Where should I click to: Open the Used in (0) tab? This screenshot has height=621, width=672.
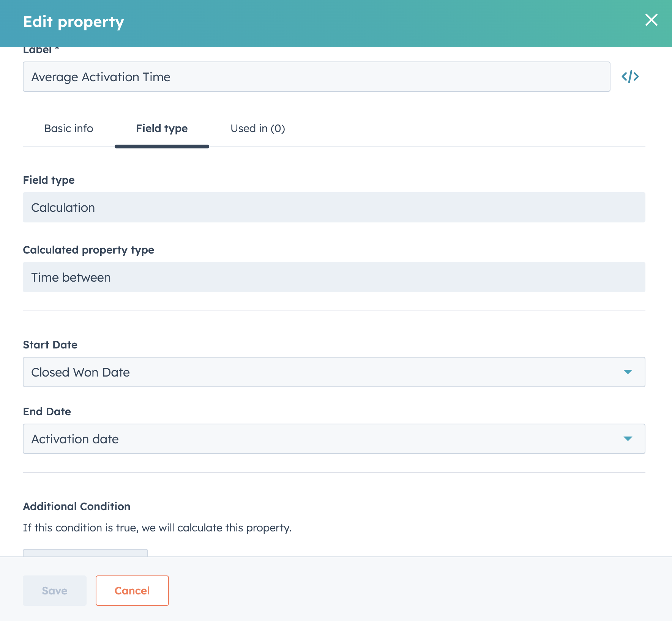(x=258, y=128)
